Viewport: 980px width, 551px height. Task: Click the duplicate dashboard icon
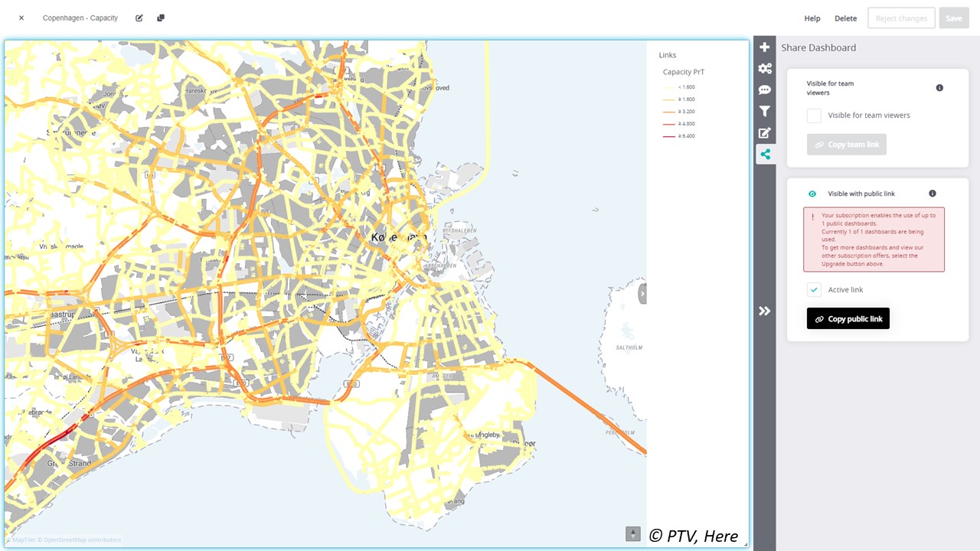(161, 18)
